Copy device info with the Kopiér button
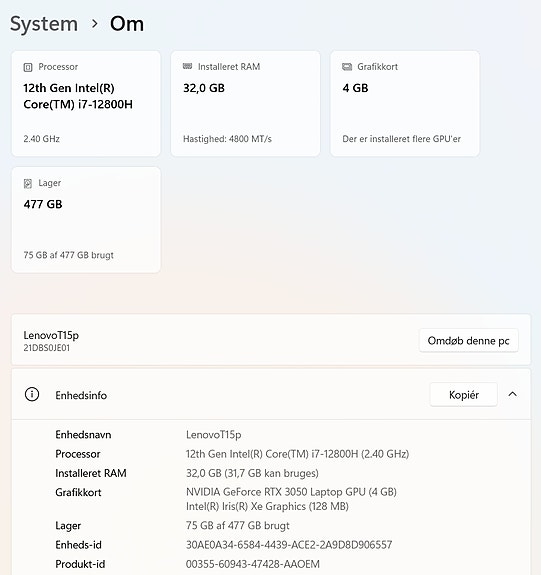541x575 pixels. click(464, 395)
